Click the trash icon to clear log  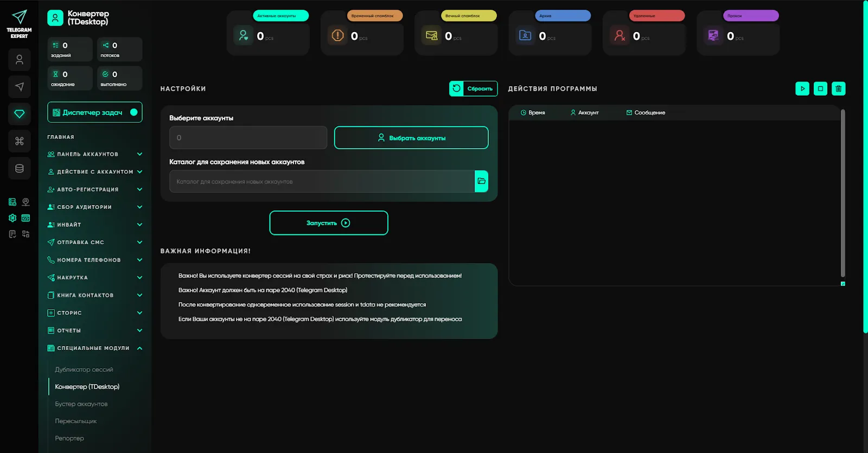click(x=839, y=88)
